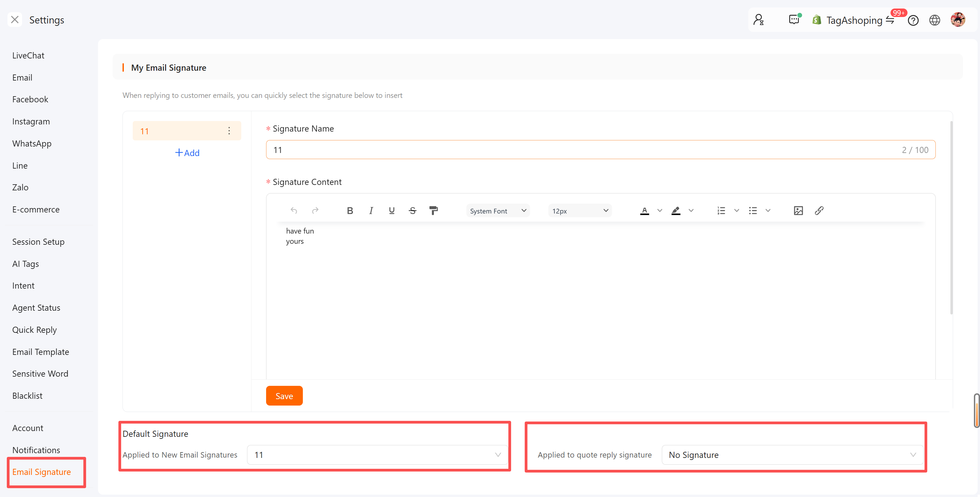Click the Signature Name input field
The height and width of the screenshot is (497, 980).
pyautogui.click(x=600, y=150)
